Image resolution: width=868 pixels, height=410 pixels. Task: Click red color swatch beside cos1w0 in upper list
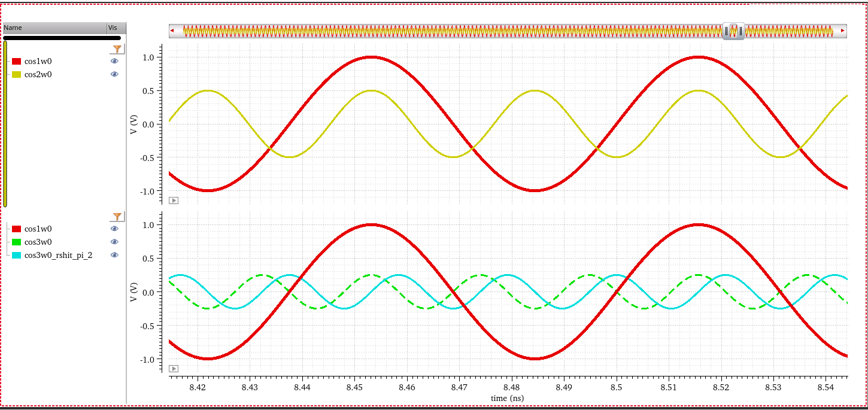[17, 61]
